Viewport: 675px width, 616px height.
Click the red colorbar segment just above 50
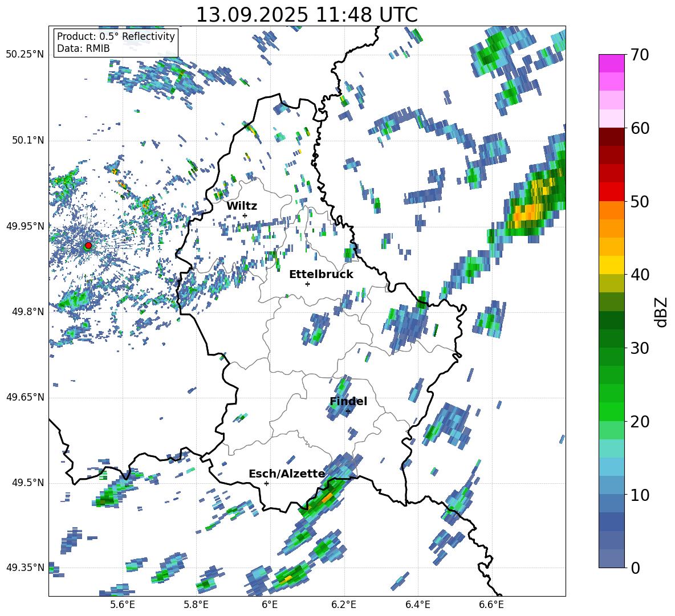tap(611, 192)
